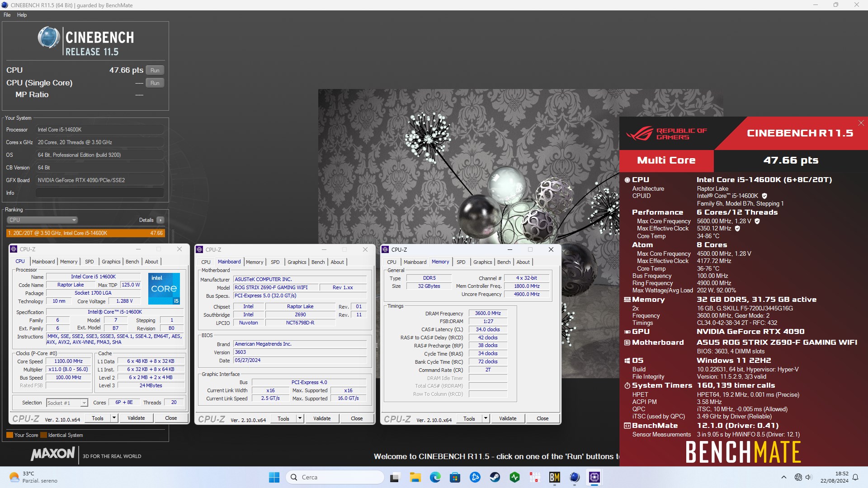Expand ranking Details arrow button
The width and height of the screenshot is (868, 488).
(160, 220)
